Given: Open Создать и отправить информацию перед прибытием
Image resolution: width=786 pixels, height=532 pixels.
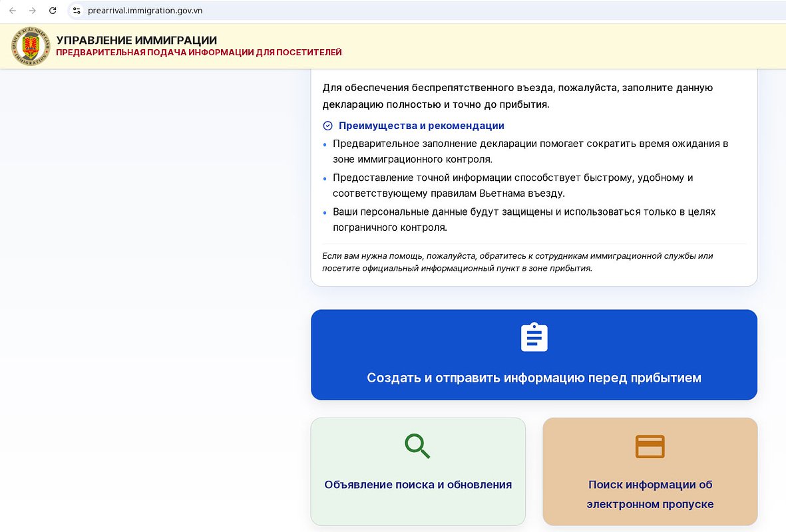Looking at the screenshot, I should (534, 354).
